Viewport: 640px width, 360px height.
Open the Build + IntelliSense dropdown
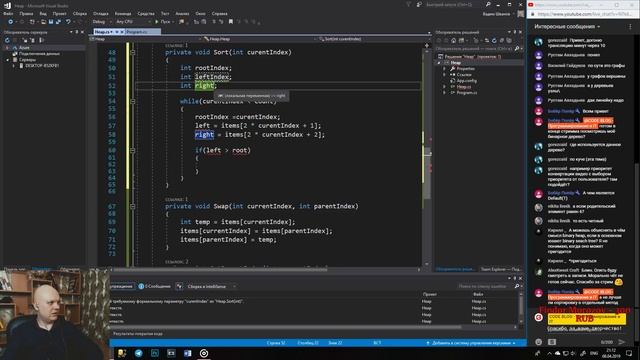(211, 286)
